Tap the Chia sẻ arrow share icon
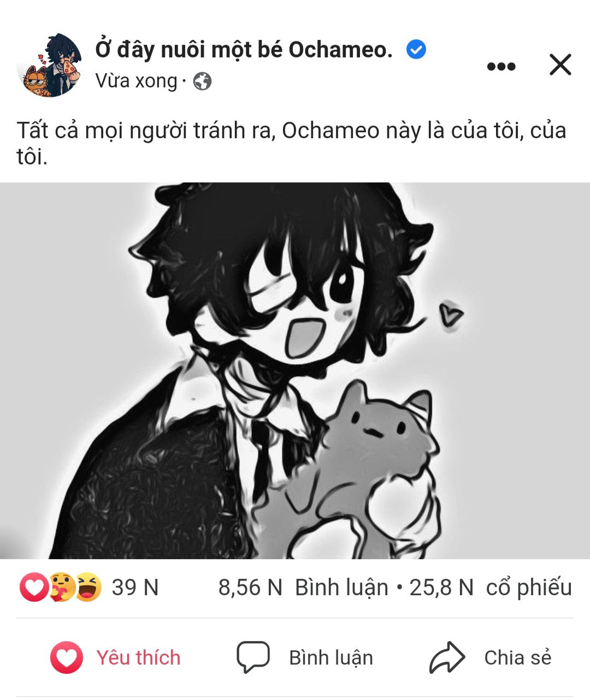590x700 pixels. coord(447,657)
